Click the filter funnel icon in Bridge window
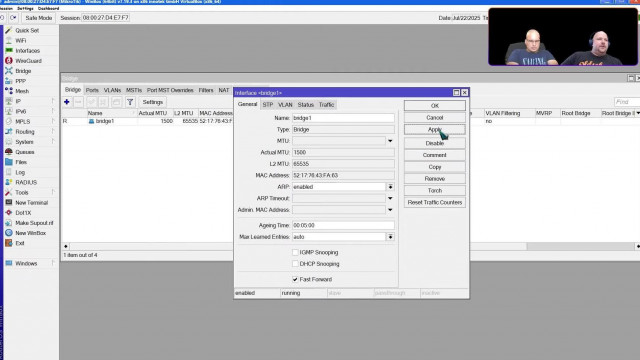The image size is (640, 360). click(x=130, y=102)
